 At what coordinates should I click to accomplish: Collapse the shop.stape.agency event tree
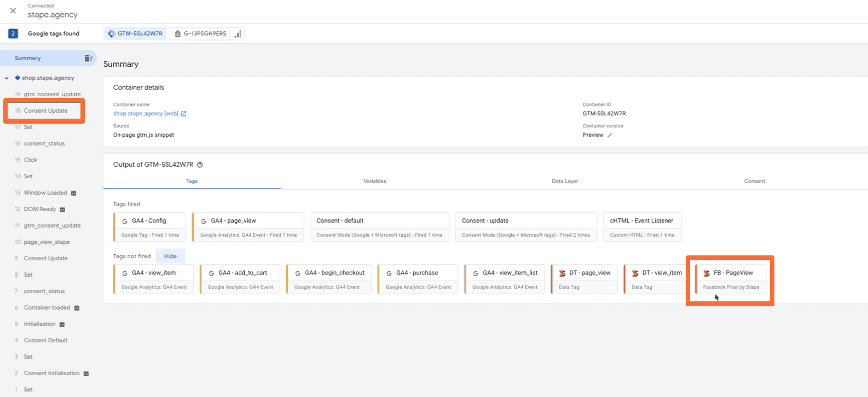coord(7,78)
